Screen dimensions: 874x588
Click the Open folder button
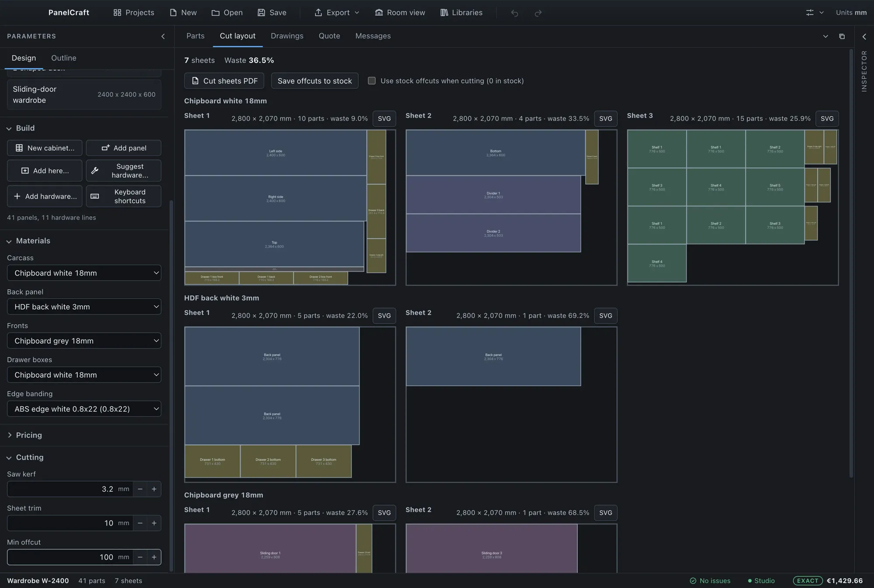(x=227, y=13)
